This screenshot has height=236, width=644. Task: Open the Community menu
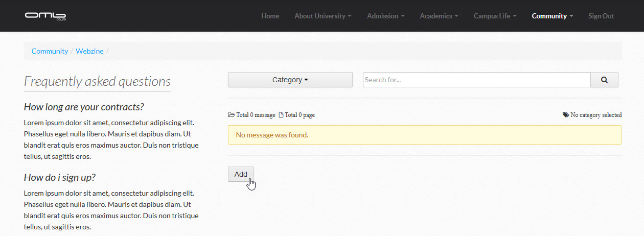tap(553, 16)
